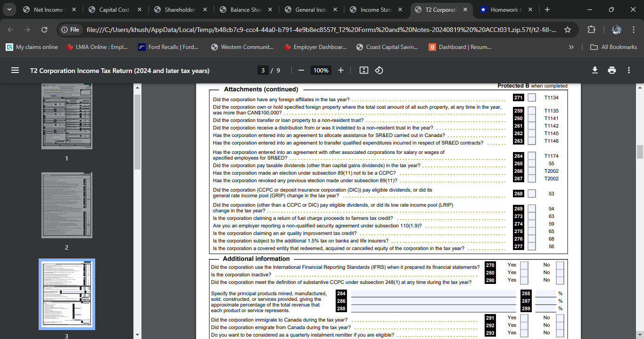The image size is (644, 339).
Task: Open the Chrome extensions puzzle icon
Action: coord(591,29)
